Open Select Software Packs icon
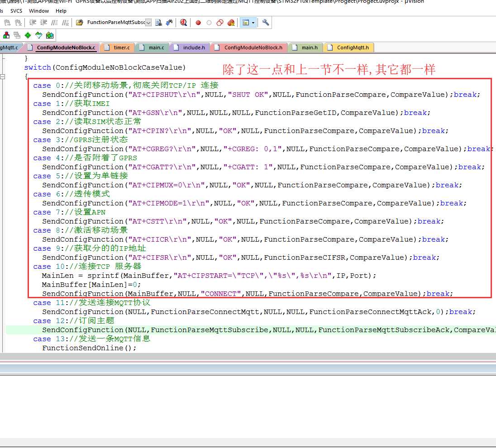The width and height of the screenshot is (496, 448). point(38,35)
